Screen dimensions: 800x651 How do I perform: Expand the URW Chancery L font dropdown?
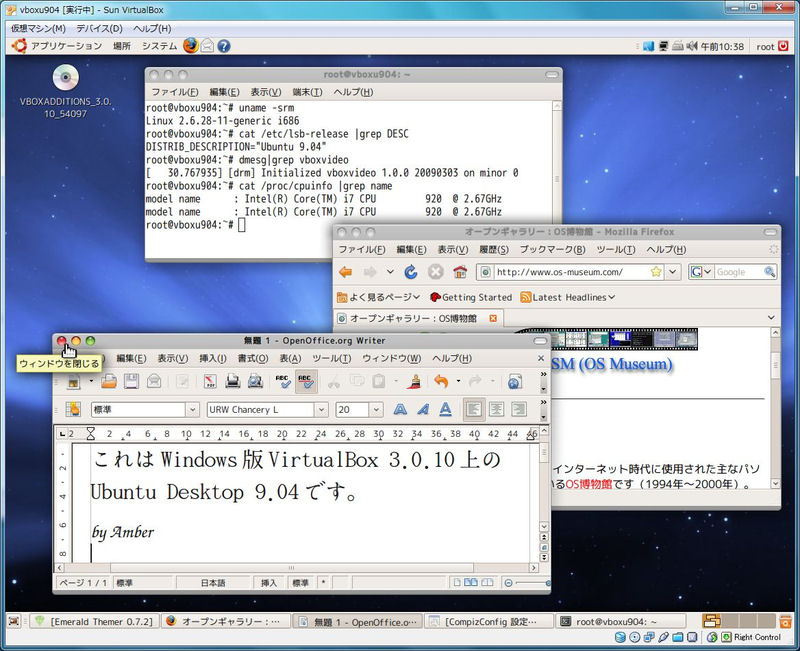321,410
